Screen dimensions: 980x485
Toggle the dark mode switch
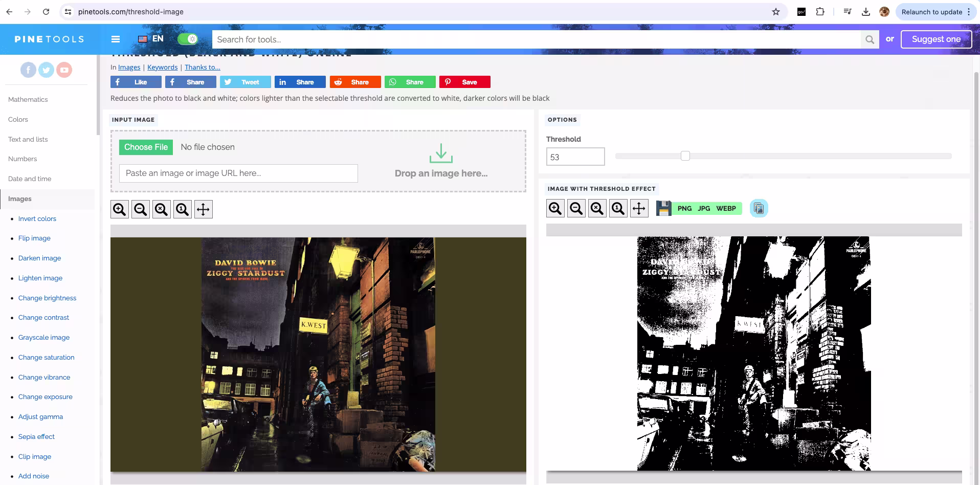click(188, 39)
